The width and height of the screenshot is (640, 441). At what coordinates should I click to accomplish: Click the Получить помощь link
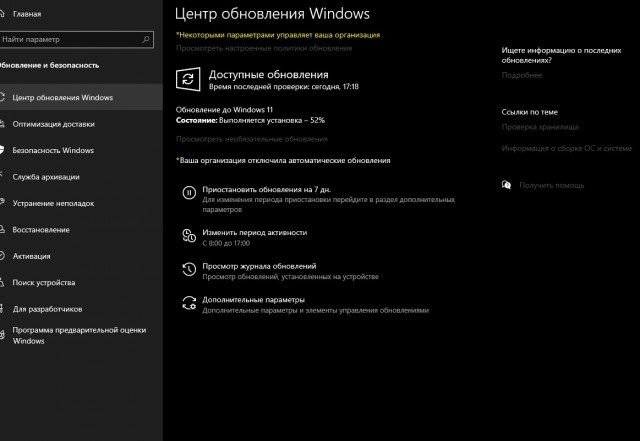(x=551, y=185)
